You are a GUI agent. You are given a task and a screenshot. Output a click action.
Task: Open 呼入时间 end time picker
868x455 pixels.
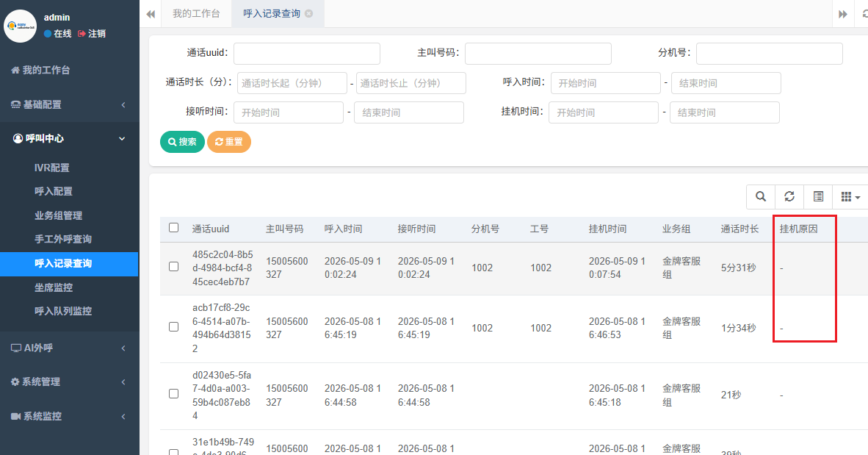pos(726,83)
